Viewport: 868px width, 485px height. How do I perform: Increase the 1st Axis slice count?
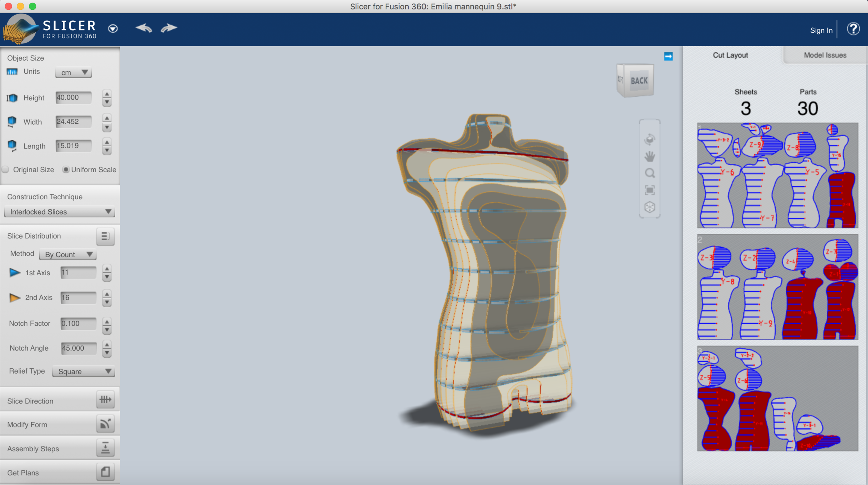pos(107,268)
